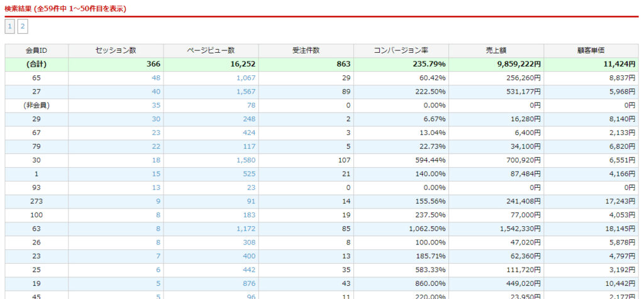
Task: Open page views 91 link
Action: coord(250,202)
